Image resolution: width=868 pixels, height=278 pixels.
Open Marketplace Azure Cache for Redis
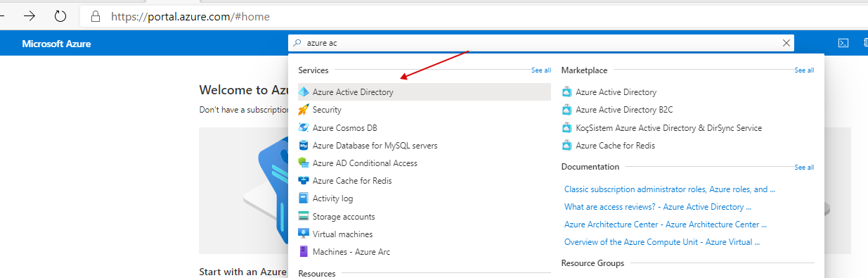click(615, 146)
